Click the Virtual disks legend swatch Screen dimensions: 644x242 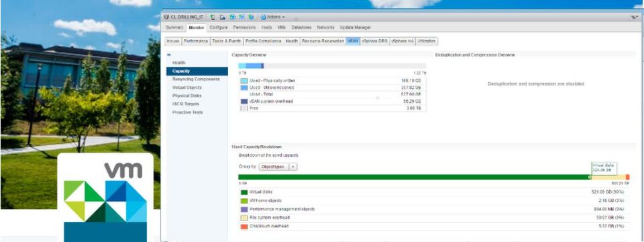coord(244,192)
